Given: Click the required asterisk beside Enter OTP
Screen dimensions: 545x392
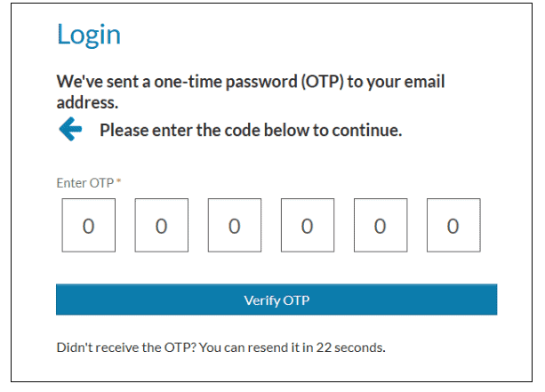Looking at the screenshot, I should (119, 182).
